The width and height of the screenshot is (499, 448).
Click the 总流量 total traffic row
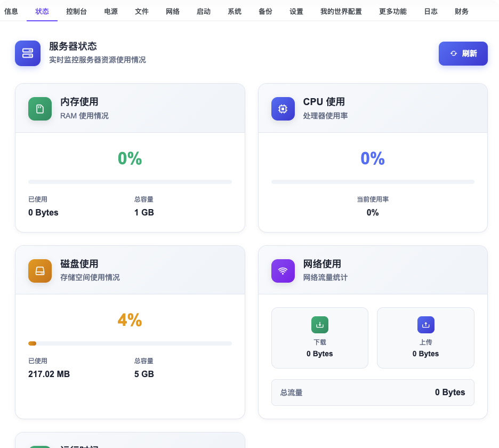click(373, 393)
